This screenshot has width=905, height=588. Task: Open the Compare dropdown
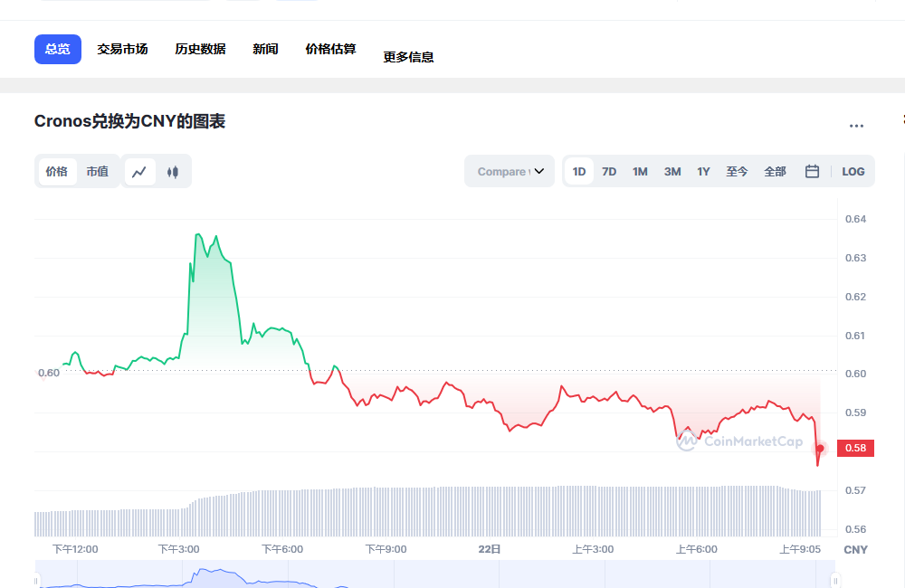click(x=510, y=171)
